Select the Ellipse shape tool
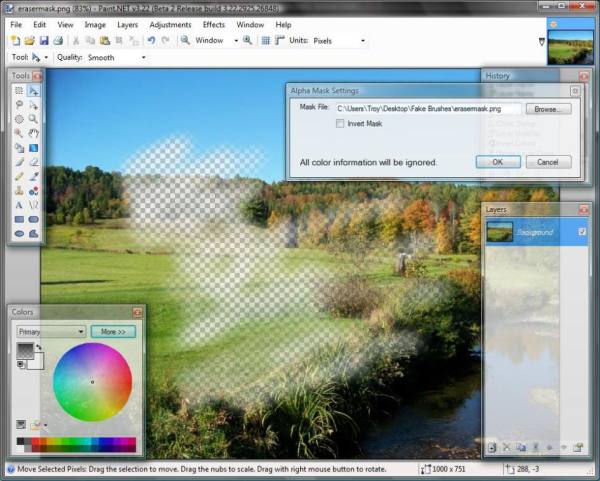The height and width of the screenshot is (481, 600). point(19,233)
